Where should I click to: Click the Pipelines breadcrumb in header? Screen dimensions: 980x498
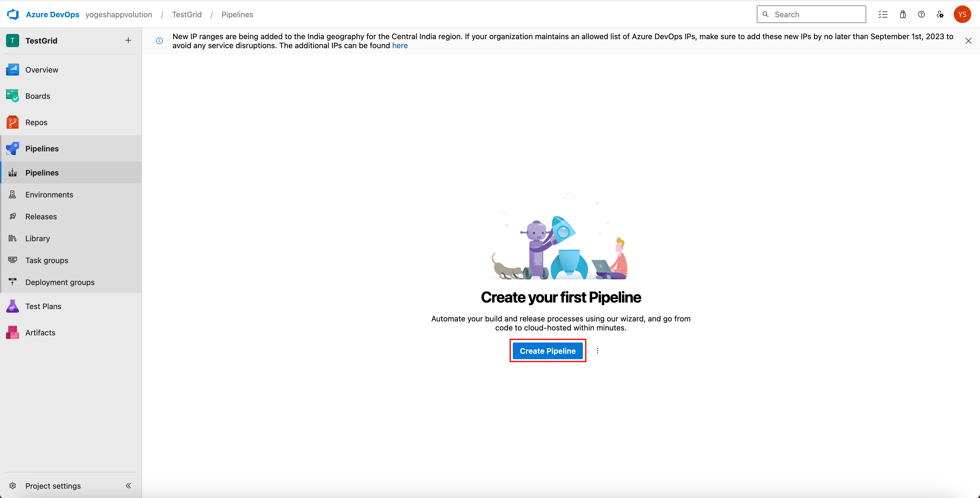(x=237, y=15)
